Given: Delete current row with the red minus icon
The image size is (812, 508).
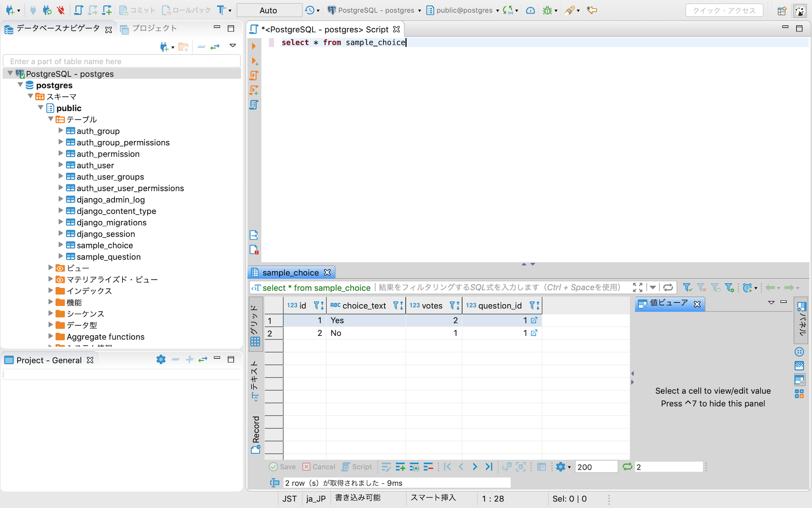Looking at the screenshot, I should [429, 466].
